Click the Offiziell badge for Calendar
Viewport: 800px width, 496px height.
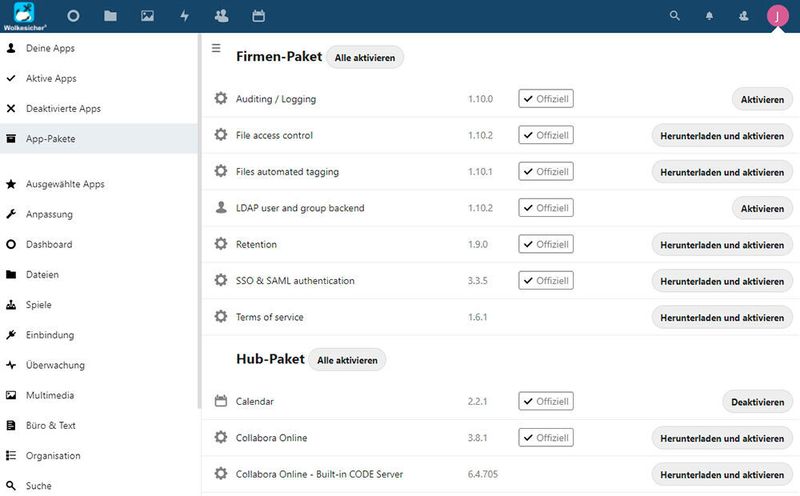click(x=546, y=401)
